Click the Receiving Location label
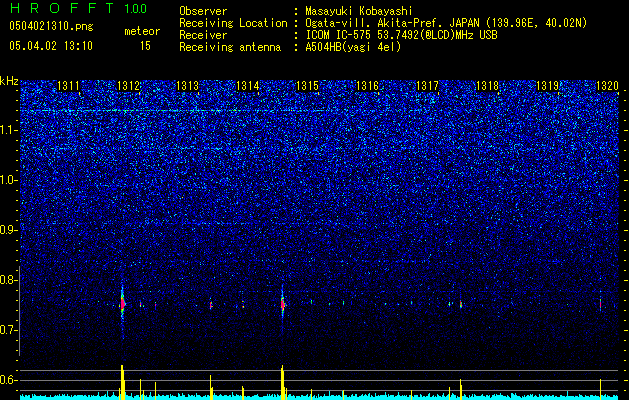The image size is (629, 400). click(233, 23)
